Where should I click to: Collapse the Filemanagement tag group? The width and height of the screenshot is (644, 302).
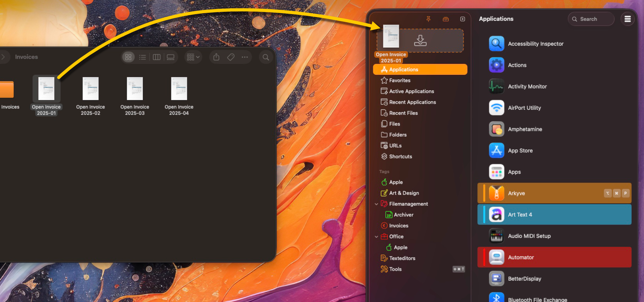[376, 204]
